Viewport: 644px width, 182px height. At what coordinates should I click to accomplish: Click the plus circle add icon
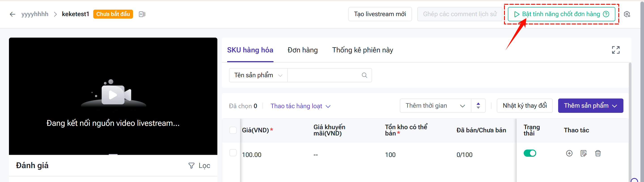point(569,153)
